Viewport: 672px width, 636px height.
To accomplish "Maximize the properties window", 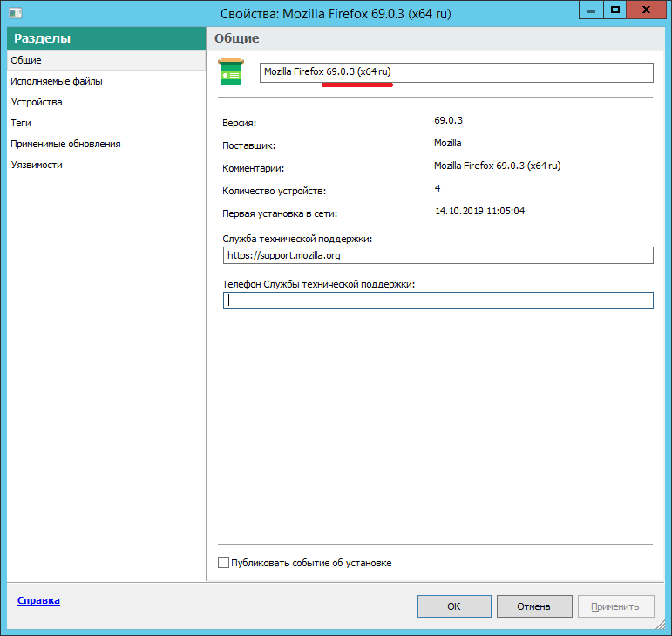I will click(x=615, y=10).
